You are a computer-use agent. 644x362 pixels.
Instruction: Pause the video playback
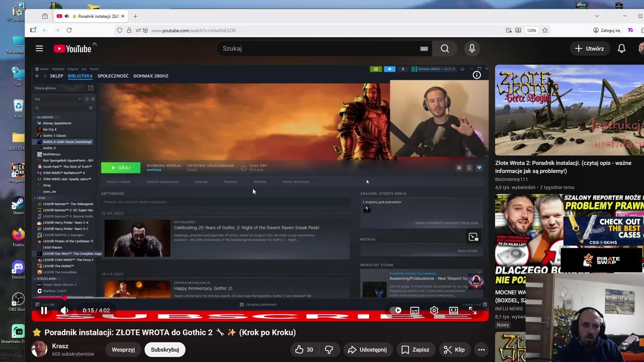point(44,310)
